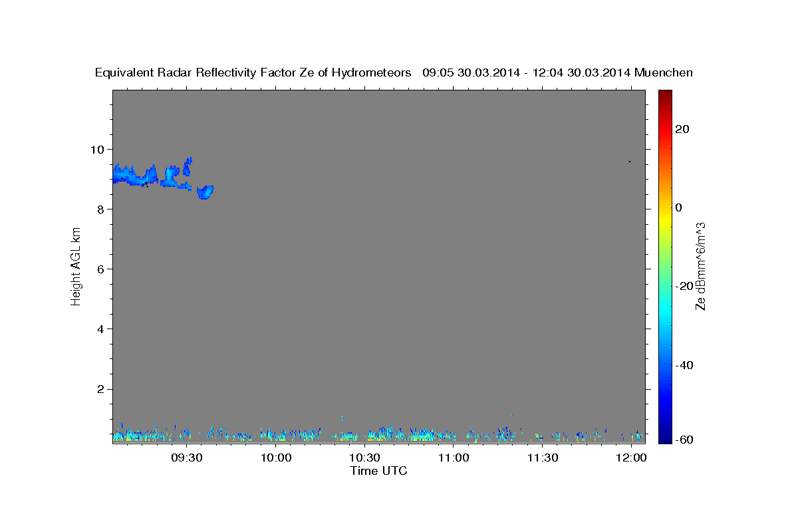Viewport: 798px width, 532px height.
Task: Click the colorbar tick label '-60'
Action: (x=684, y=439)
